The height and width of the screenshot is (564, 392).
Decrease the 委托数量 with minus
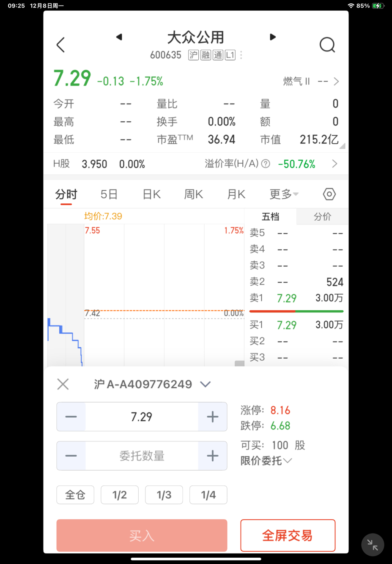point(71,456)
